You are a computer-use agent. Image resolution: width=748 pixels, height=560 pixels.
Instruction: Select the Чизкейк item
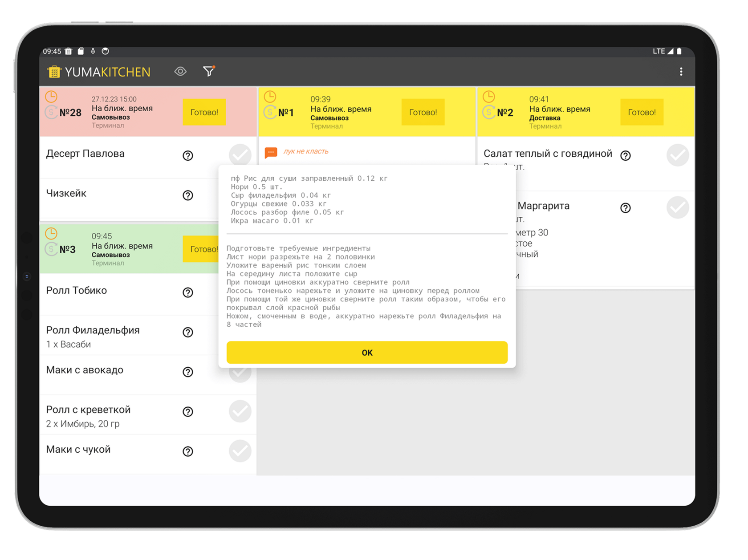(x=129, y=199)
